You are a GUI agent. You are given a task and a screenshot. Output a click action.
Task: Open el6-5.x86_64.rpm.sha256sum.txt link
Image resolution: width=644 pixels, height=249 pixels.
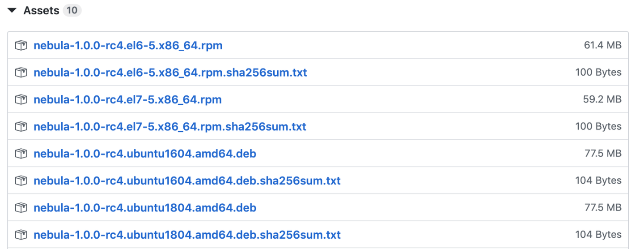click(170, 73)
